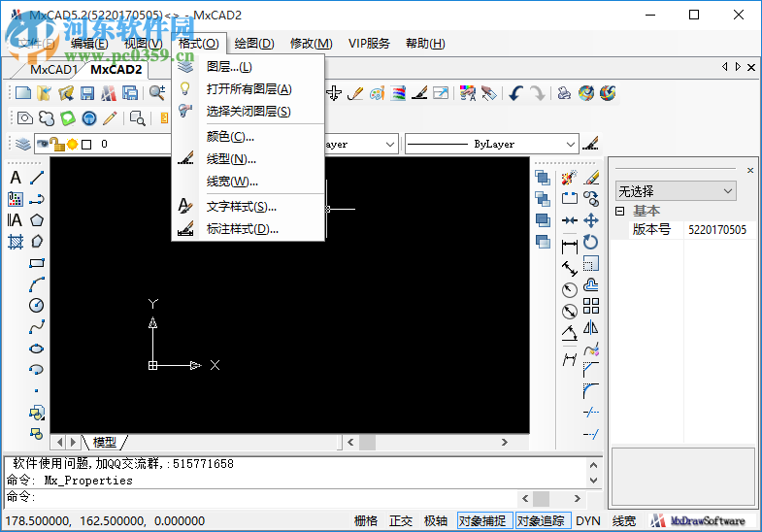The height and width of the screenshot is (532, 762).
Task: Choose 线型(N)... menu item
Action: (248, 159)
